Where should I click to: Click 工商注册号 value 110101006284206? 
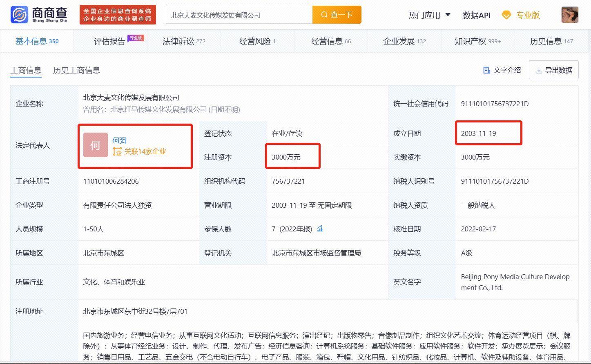pyautogui.click(x=111, y=181)
